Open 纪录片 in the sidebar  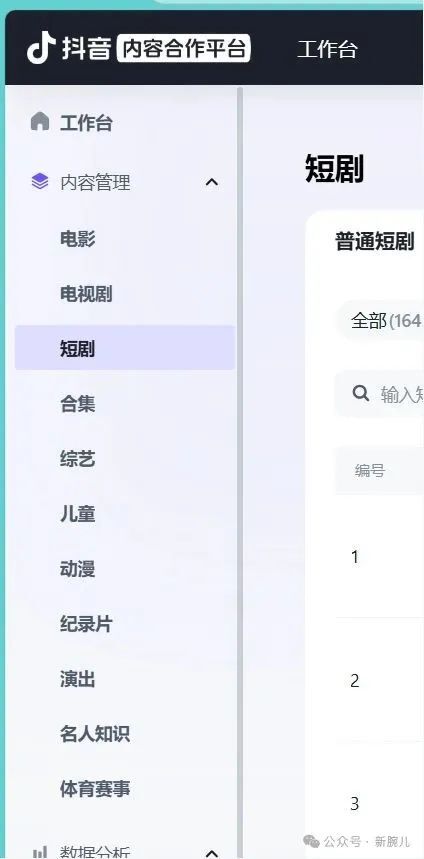[86, 624]
